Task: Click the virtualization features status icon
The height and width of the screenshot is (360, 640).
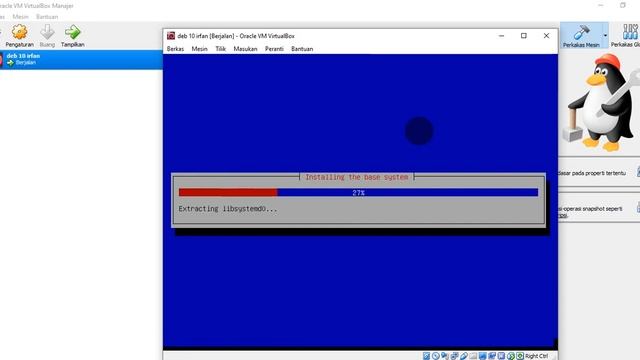Action: pyautogui.click(x=501, y=356)
